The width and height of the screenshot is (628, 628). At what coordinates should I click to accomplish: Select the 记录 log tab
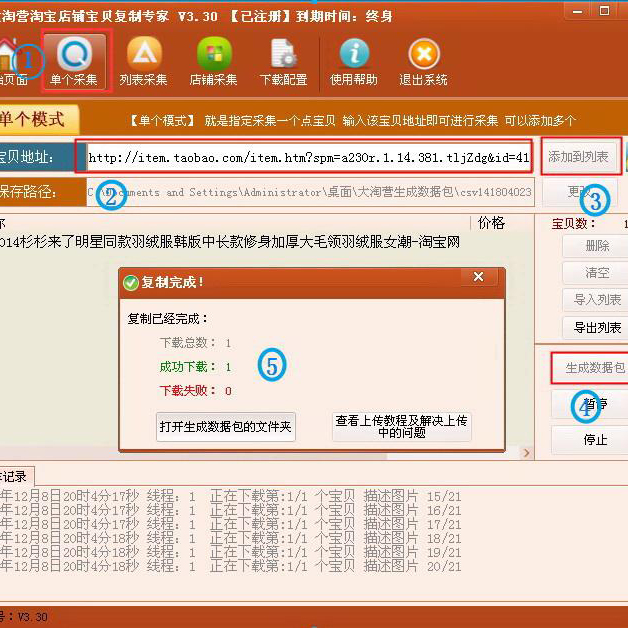coord(16,476)
